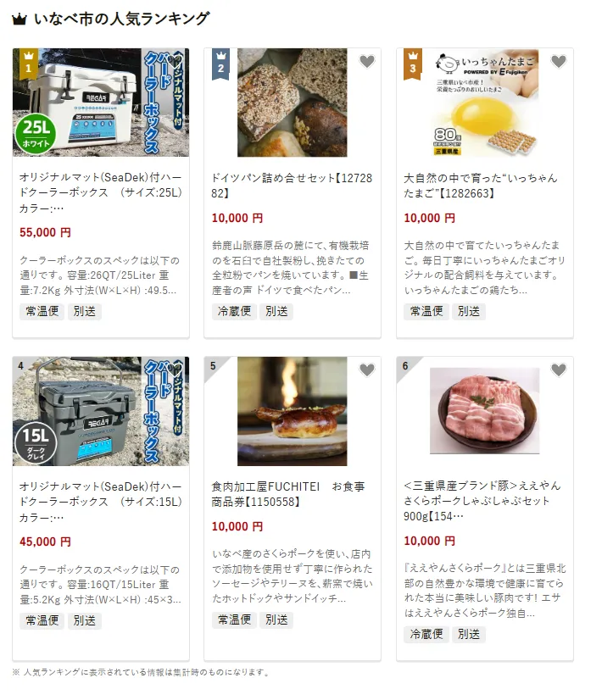Screen dimensions: 613x700
Task: Open ドイツパン詰め合せセット product title link
Action: (x=292, y=186)
